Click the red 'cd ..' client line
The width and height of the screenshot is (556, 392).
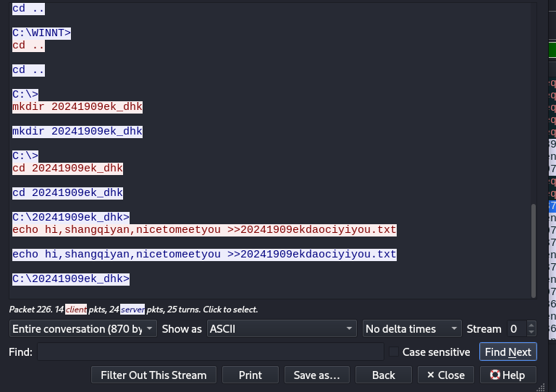pyautogui.click(x=28, y=46)
